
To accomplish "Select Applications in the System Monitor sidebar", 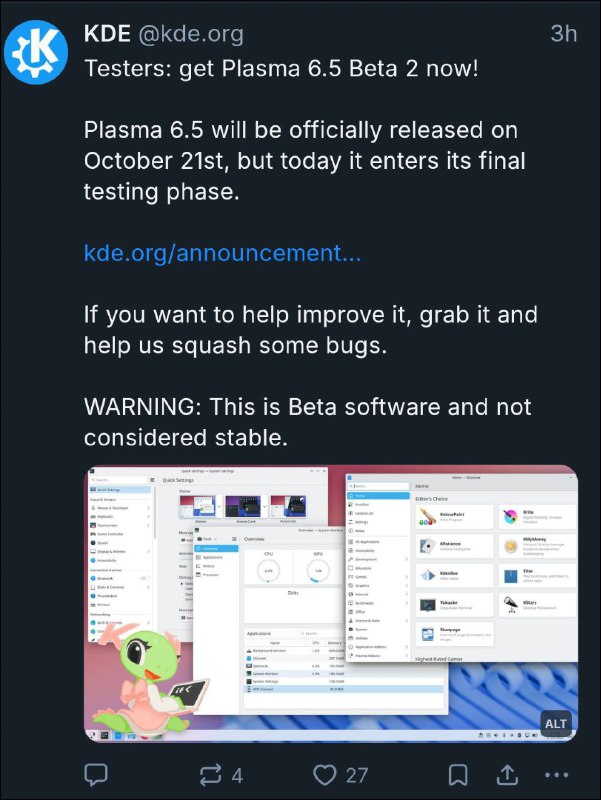I will click(216, 557).
